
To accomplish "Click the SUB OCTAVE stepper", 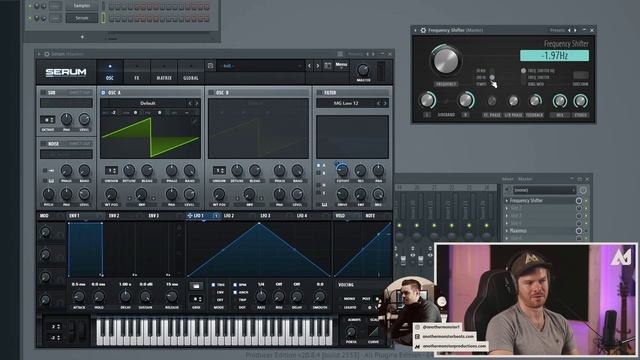I will 47,120.
